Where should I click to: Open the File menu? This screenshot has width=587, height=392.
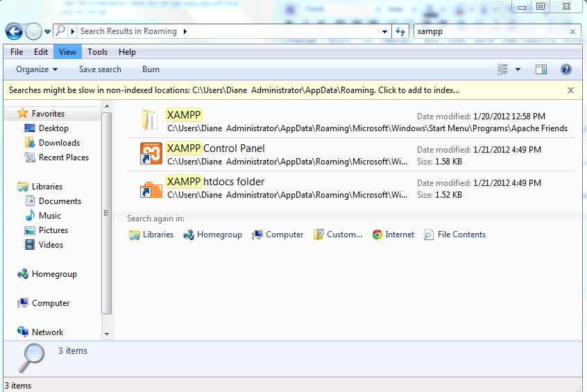click(17, 52)
